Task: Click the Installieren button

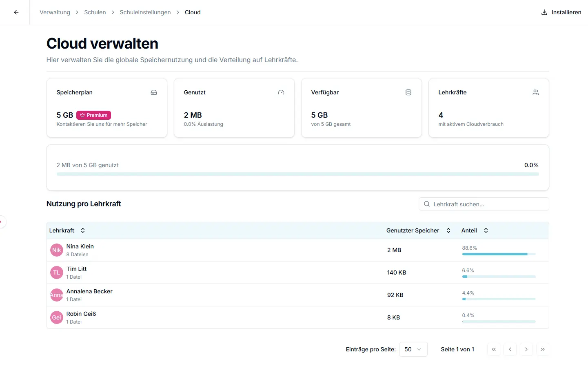Action: click(561, 12)
